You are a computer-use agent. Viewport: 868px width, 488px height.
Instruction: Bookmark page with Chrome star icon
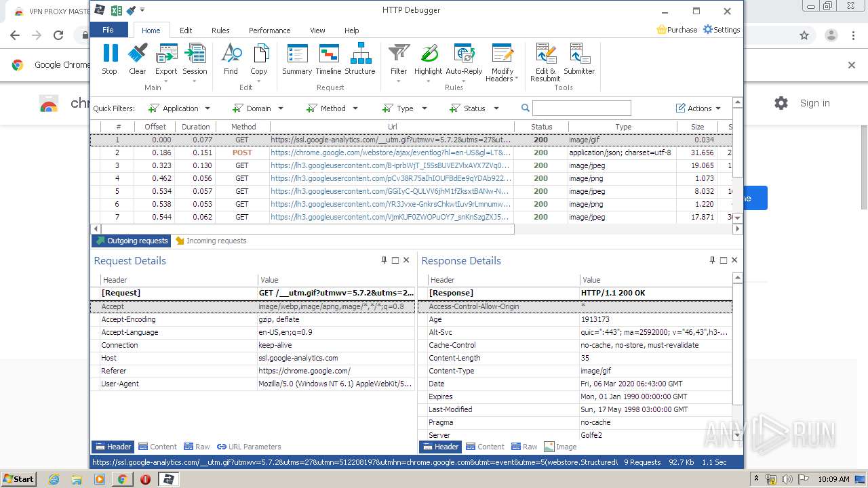tap(804, 35)
